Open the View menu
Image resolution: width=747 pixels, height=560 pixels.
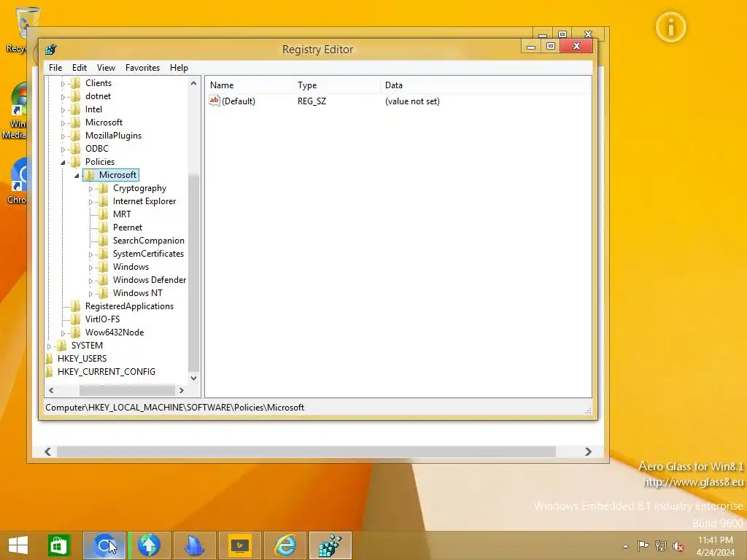(106, 68)
